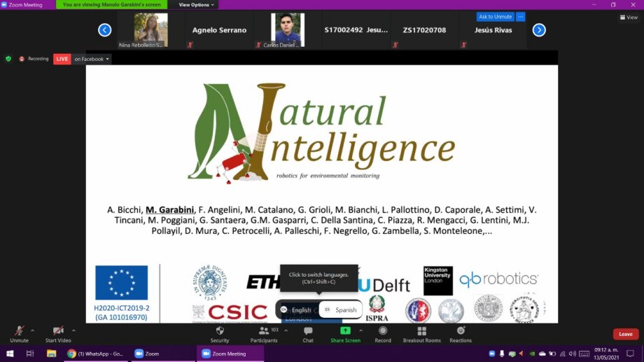Select English interpretation language
This screenshot has height=362, width=644.
point(296,309)
